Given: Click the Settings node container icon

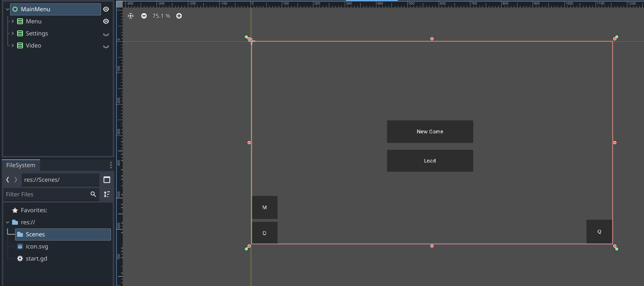Looking at the screenshot, I should pos(20,33).
